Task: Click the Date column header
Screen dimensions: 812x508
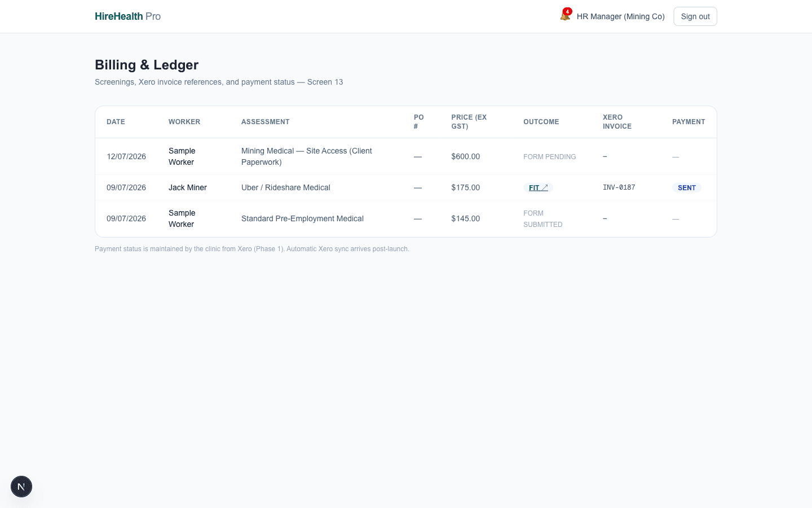Action: pos(116,122)
